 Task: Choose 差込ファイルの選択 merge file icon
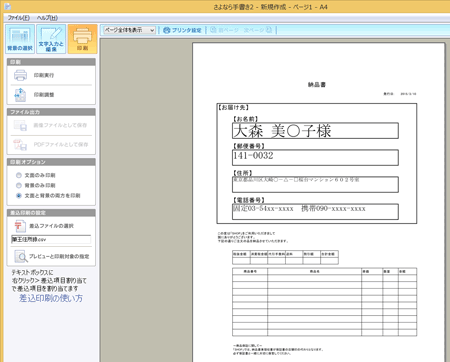click(x=20, y=226)
